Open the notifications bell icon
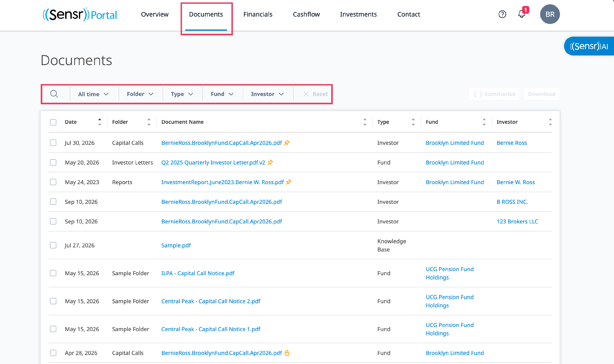The width and height of the screenshot is (614, 364). coord(521,14)
